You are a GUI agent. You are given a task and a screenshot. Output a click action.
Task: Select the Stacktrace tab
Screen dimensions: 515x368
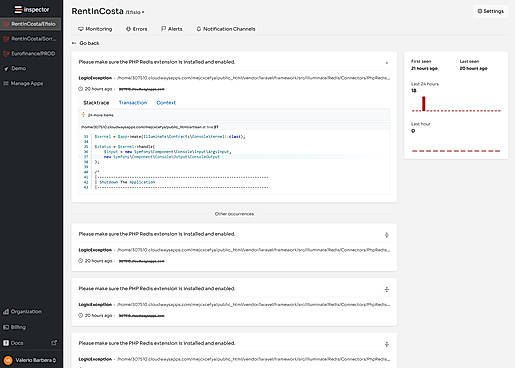click(x=96, y=103)
